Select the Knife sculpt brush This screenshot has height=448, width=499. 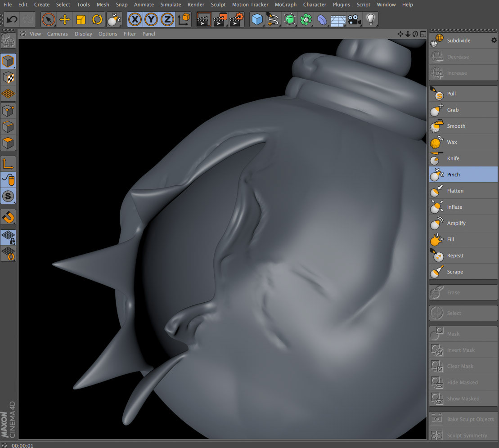tap(463, 158)
